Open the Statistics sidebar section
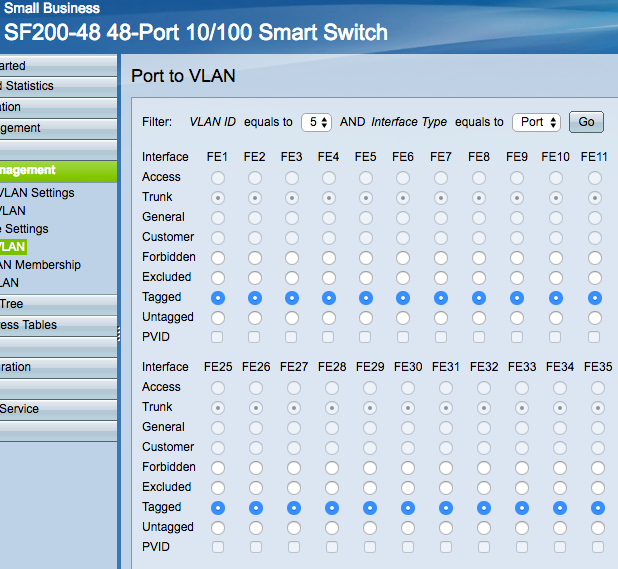Image resolution: width=618 pixels, height=569 pixels. (58, 86)
